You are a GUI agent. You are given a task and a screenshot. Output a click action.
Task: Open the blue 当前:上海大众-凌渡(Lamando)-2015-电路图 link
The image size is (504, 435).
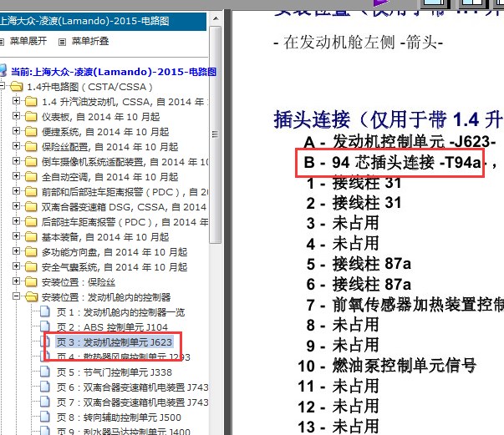point(114,72)
